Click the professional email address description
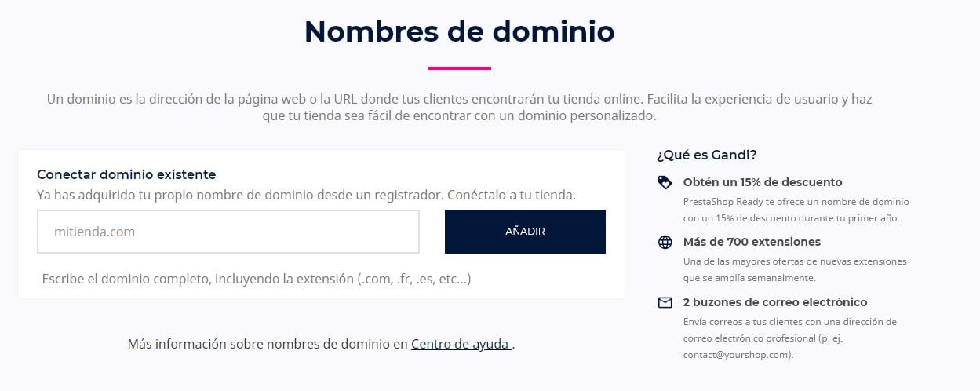Image resolution: width=980 pixels, height=391 pixels. tap(789, 338)
